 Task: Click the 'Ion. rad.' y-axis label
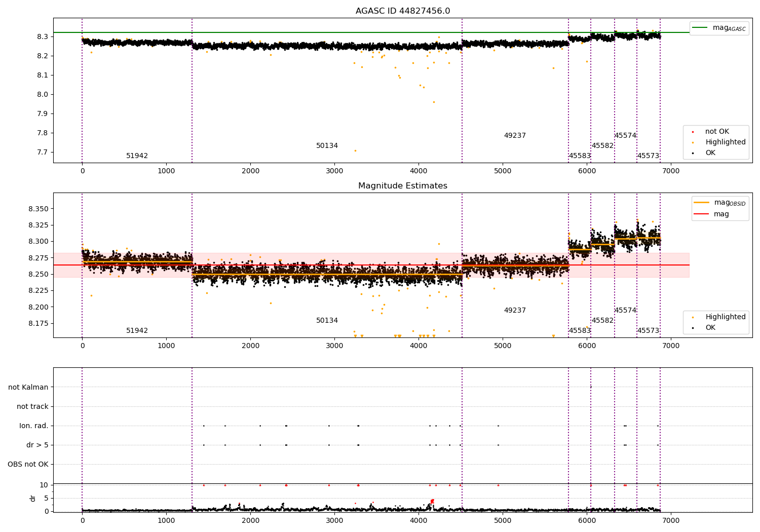coord(34,426)
